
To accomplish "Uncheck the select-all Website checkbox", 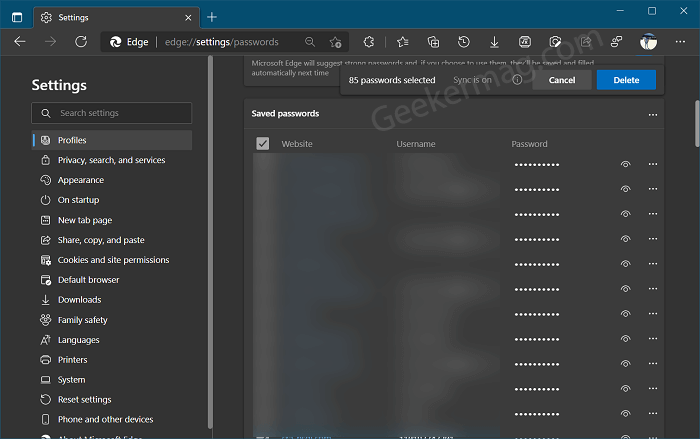I will (262, 143).
